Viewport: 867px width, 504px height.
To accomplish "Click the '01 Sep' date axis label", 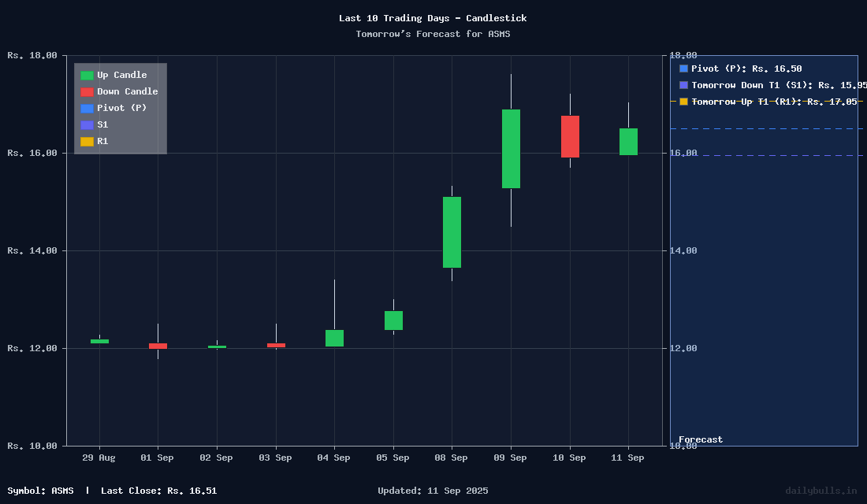I will (x=157, y=458).
